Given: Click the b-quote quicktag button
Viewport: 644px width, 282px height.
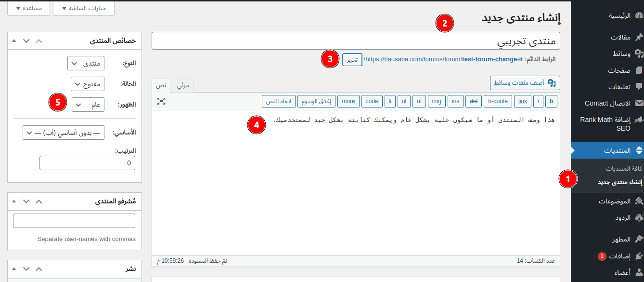Looking at the screenshot, I should point(498,101).
